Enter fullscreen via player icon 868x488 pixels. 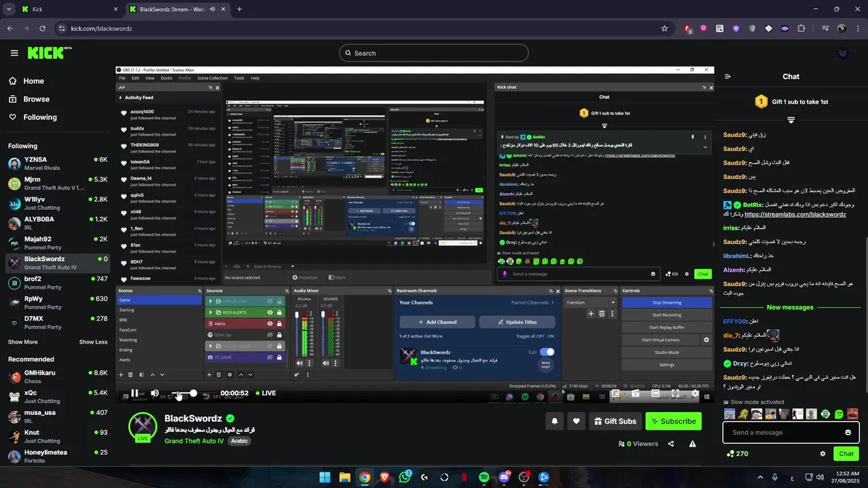pyautogui.click(x=675, y=393)
